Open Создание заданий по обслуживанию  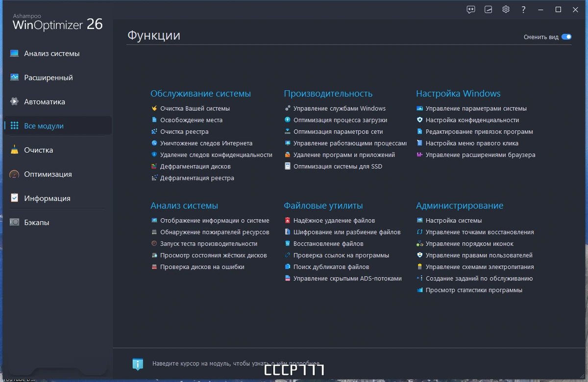click(x=479, y=279)
